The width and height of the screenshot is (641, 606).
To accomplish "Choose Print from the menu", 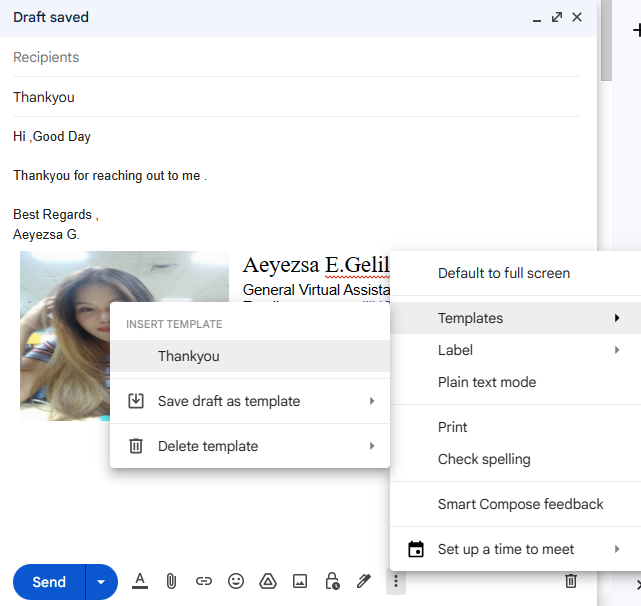I will click(x=515, y=427).
